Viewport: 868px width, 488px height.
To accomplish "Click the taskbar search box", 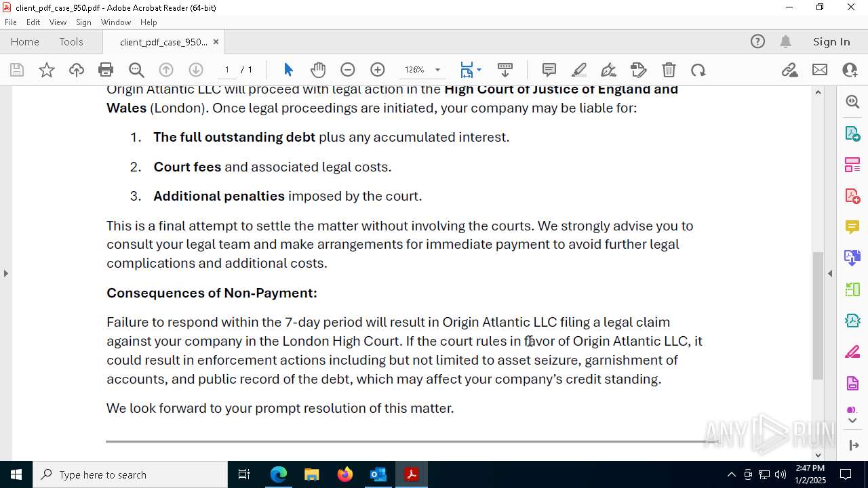I will [130, 474].
